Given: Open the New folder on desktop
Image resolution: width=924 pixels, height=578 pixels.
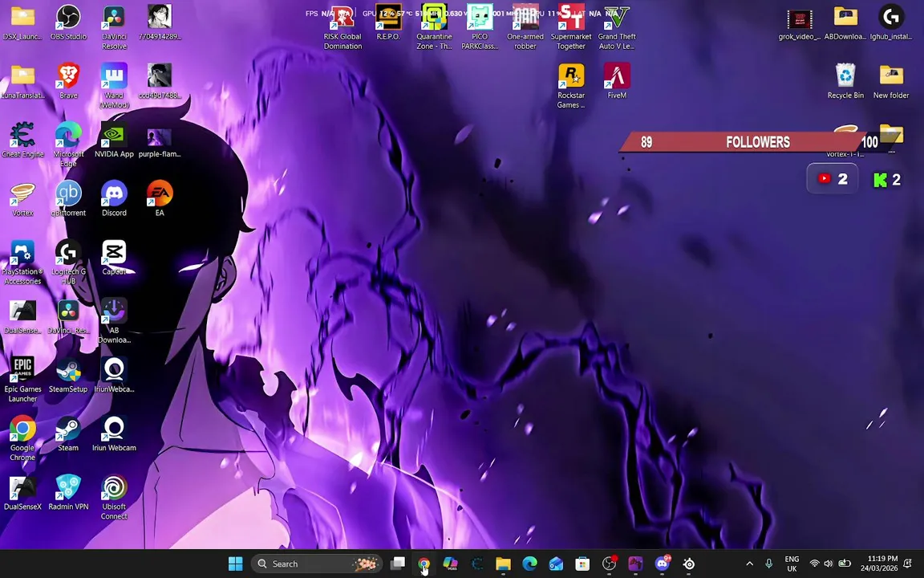Looking at the screenshot, I should (x=891, y=81).
